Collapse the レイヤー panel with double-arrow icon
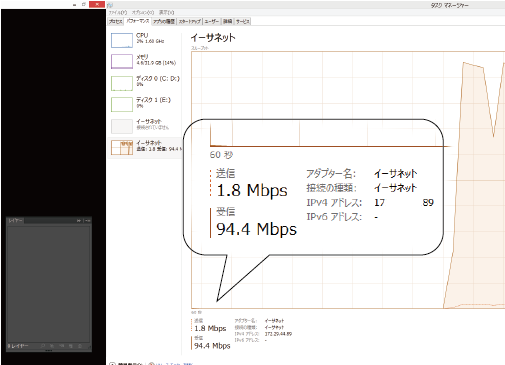 (79, 221)
